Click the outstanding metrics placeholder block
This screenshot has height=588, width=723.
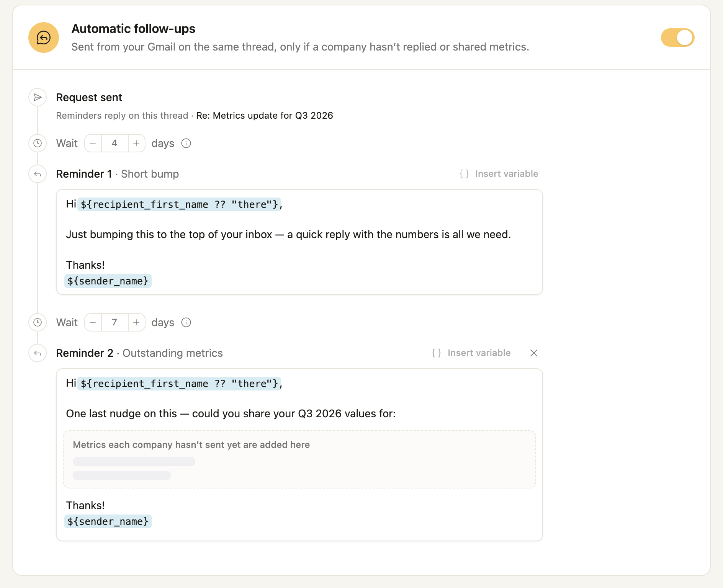point(299,459)
